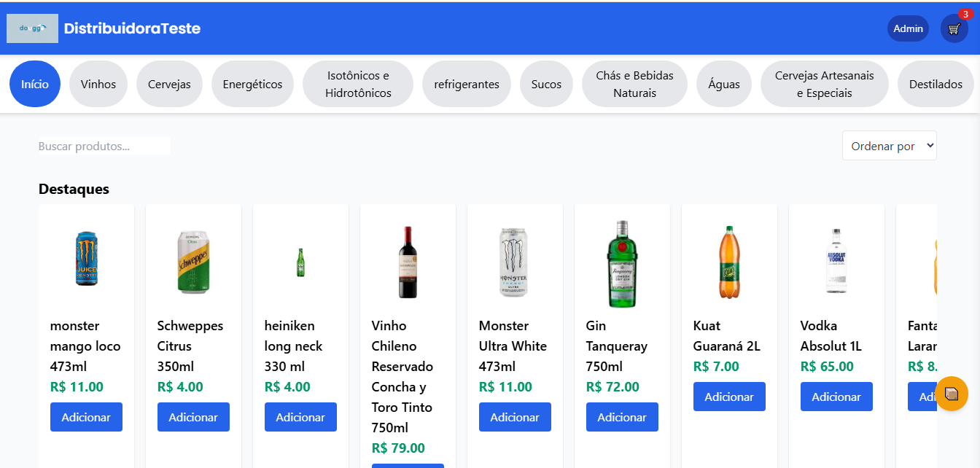The height and width of the screenshot is (468, 980).
Task: Click the orange floating box icon
Action: (951, 394)
